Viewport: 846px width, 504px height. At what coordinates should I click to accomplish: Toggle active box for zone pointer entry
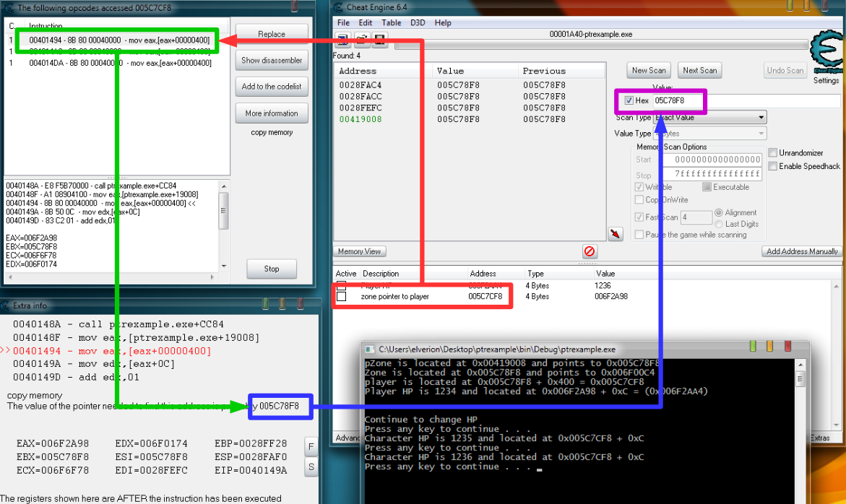(341, 297)
